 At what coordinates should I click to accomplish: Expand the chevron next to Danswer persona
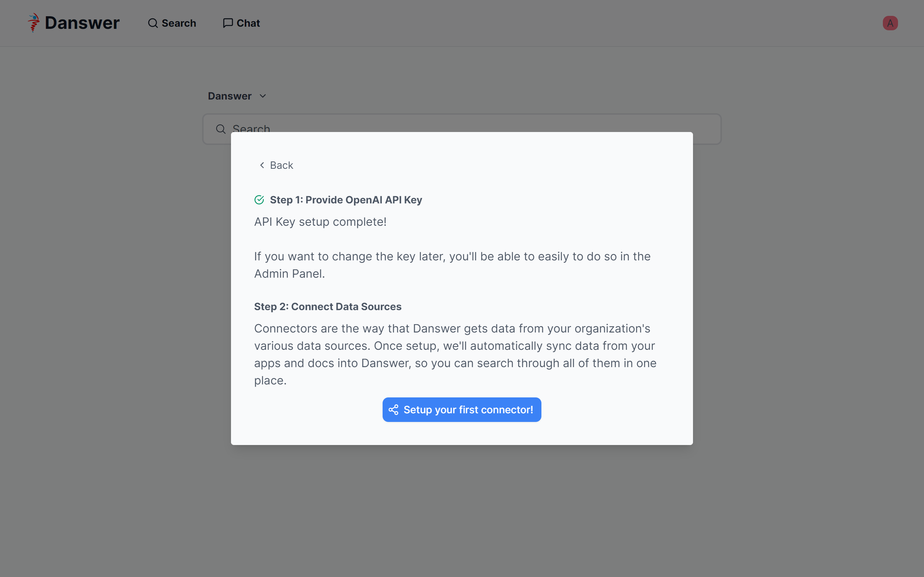[x=263, y=96]
